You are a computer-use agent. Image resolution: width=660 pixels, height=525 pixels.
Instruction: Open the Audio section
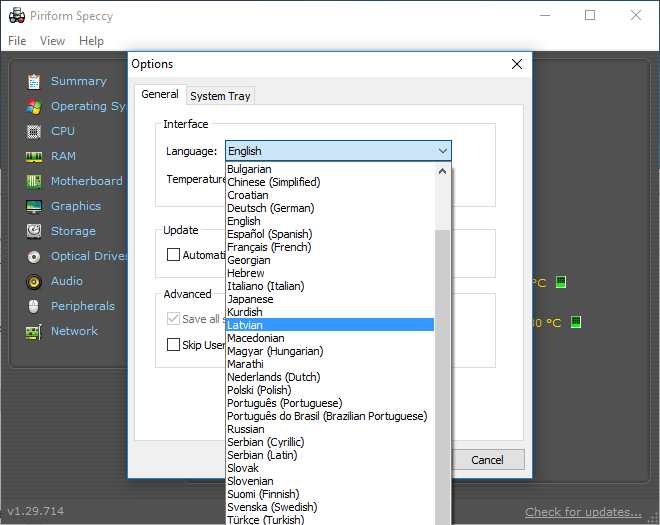67,281
